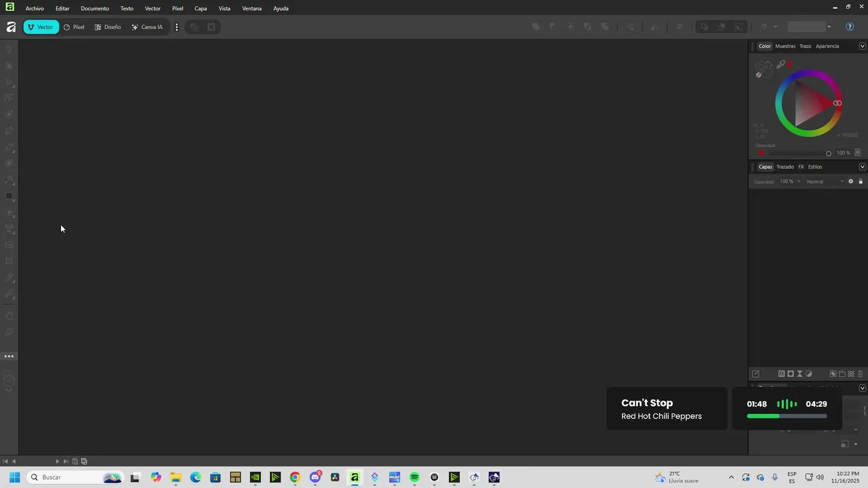The width and height of the screenshot is (868, 488).
Task: Click the Windows taskbar Buscar search box
Action: [x=75, y=477]
